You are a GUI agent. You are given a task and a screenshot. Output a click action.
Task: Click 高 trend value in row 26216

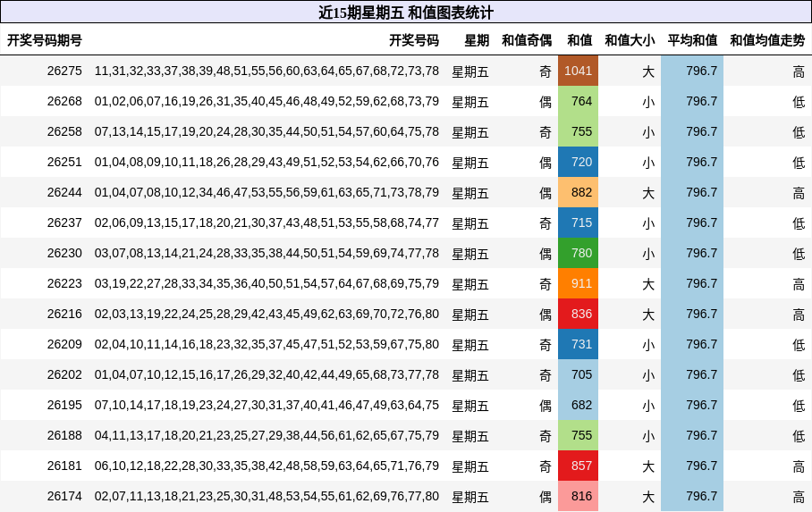coord(799,315)
